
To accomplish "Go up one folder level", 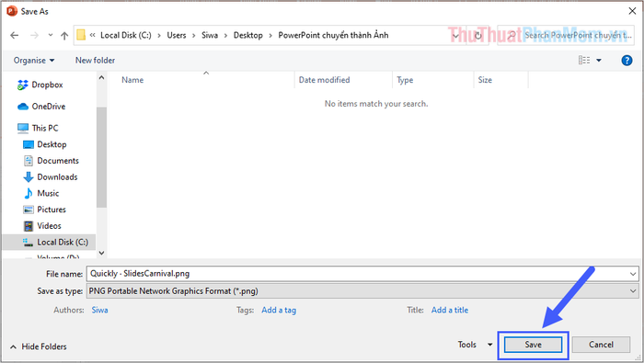I will click(64, 36).
